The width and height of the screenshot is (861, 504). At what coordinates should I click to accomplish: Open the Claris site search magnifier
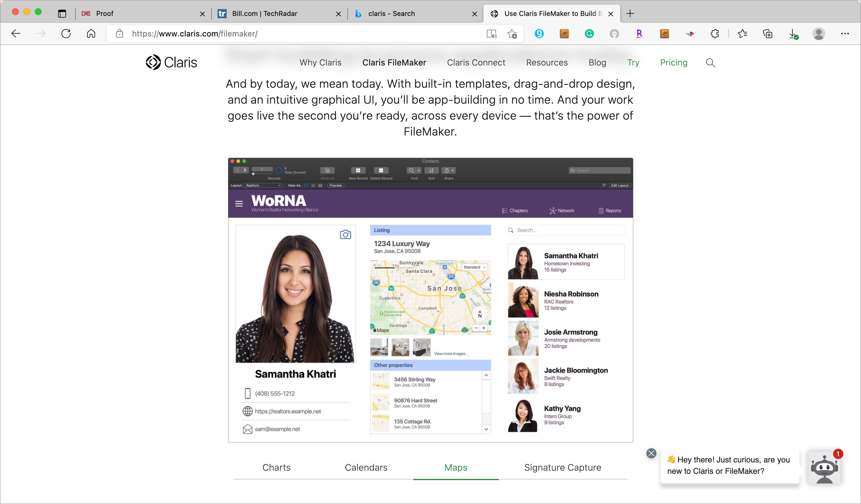tap(710, 63)
